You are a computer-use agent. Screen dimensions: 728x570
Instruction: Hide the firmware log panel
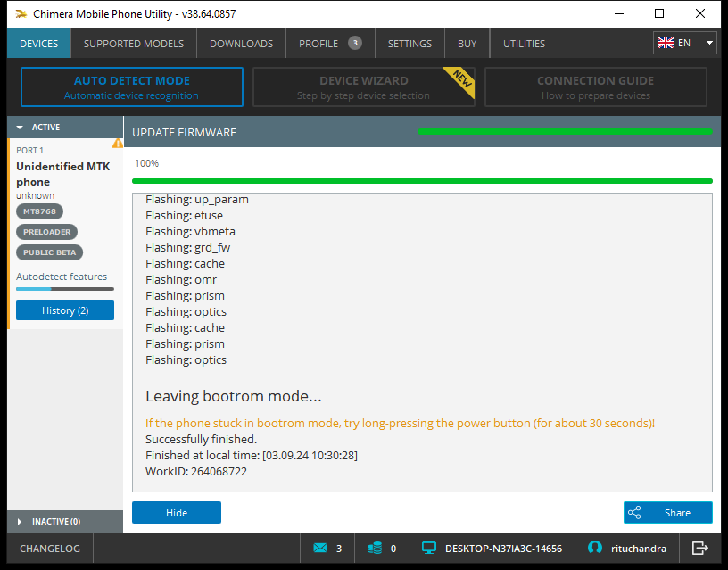[x=177, y=513]
